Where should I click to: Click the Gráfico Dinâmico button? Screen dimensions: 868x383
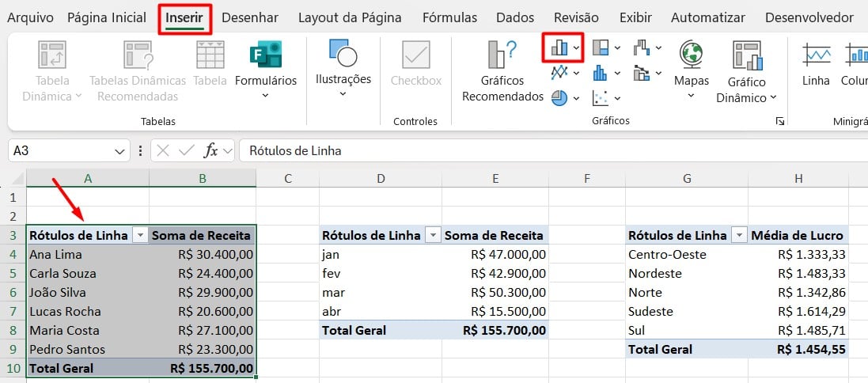(x=746, y=71)
